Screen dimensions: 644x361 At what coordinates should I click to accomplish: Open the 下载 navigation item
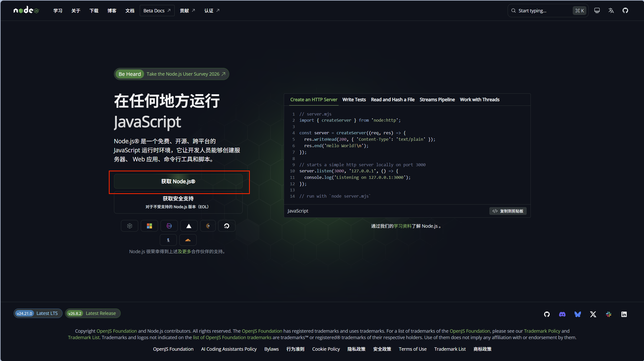[x=94, y=11]
